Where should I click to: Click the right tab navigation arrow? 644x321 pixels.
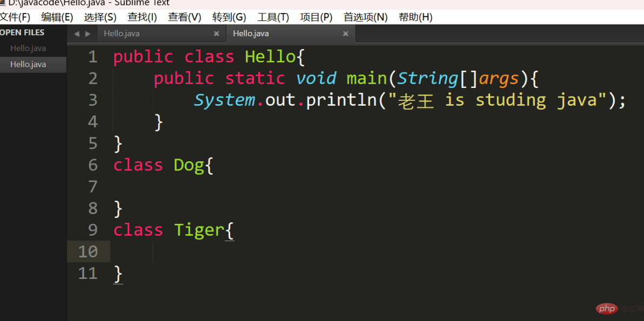coord(88,33)
